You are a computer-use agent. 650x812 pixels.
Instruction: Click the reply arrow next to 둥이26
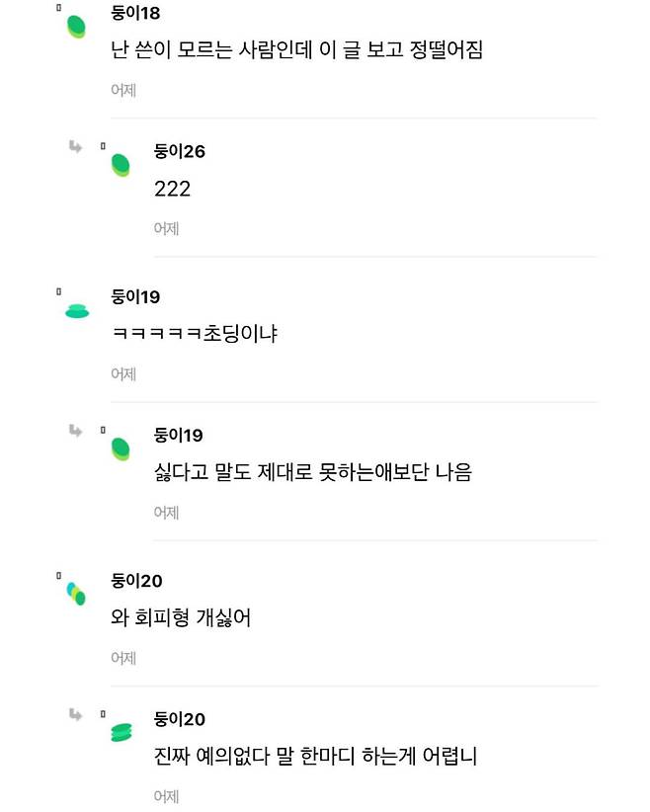coord(75,147)
